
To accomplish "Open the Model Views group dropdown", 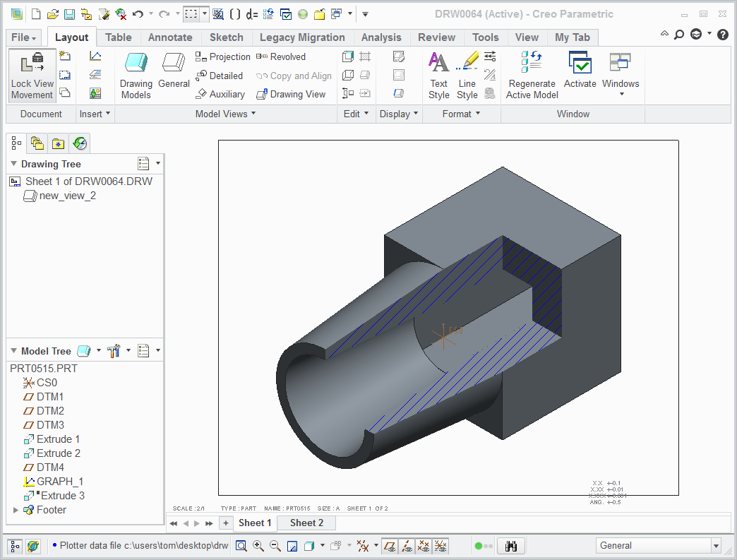I will click(x=226, y=114).
